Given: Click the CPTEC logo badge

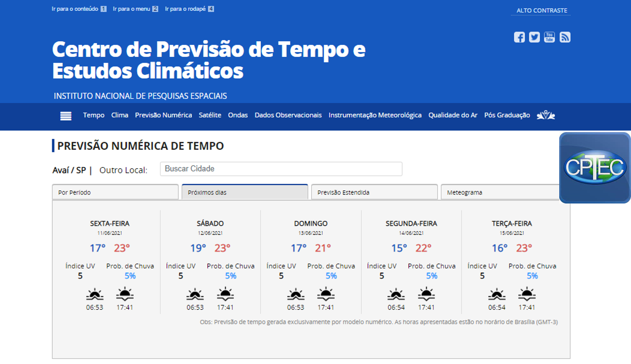Looking at the screenshot, I should [x=595, y=167].
